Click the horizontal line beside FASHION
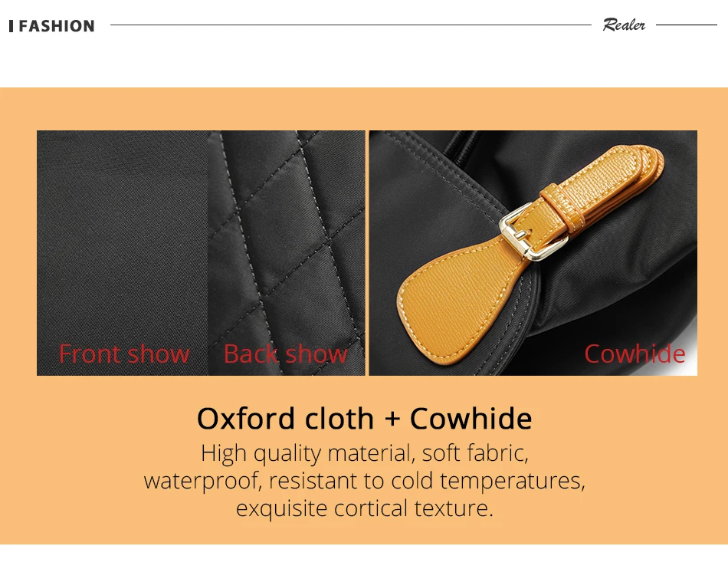728x569 pixels. click(x=350, y=25)
